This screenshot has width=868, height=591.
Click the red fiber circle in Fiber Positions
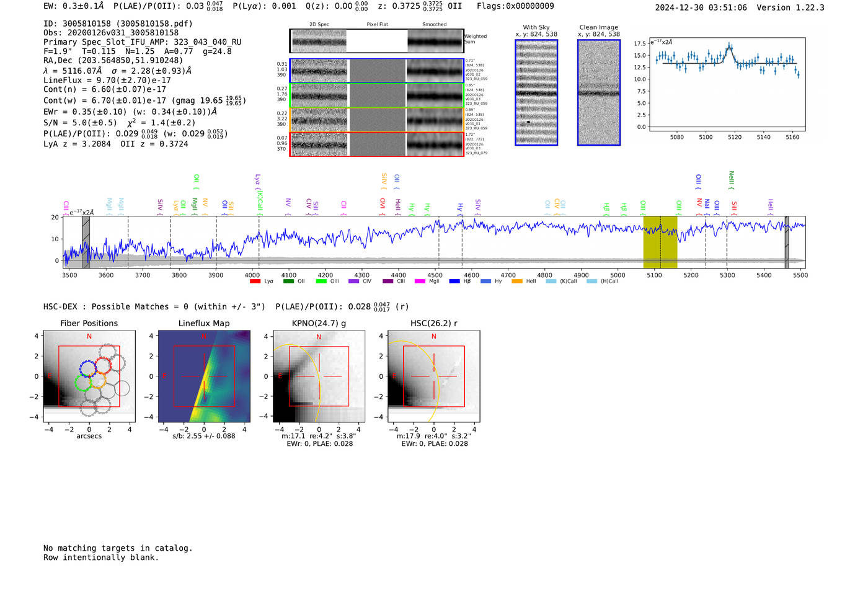(x=102, y=366)
